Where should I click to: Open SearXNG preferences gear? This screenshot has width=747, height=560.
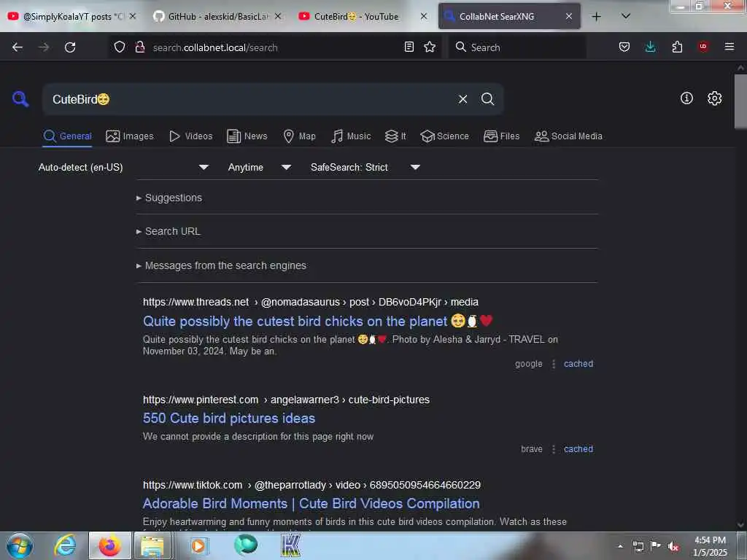[714, 98]
